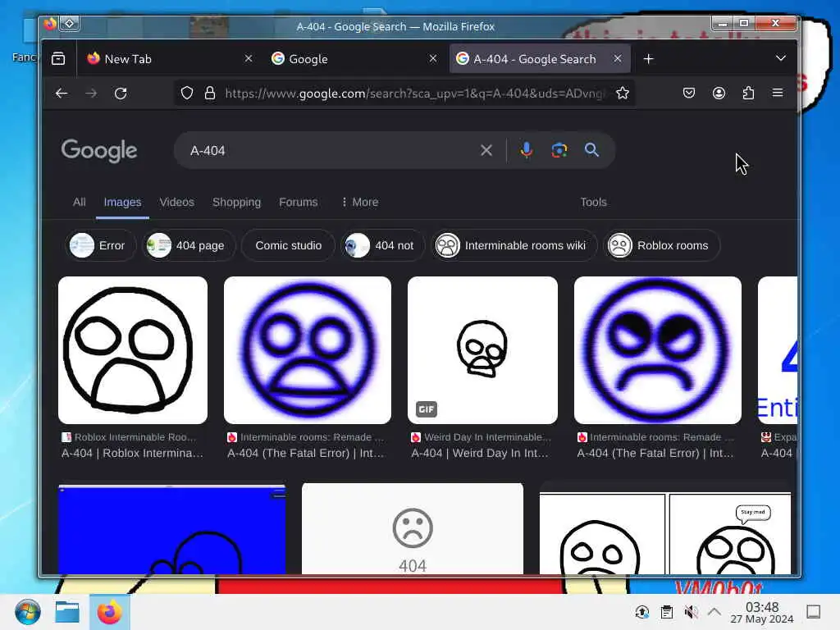Click the Firefox taskbar icon
Viewport: 840px width, 630px height.
109,612
